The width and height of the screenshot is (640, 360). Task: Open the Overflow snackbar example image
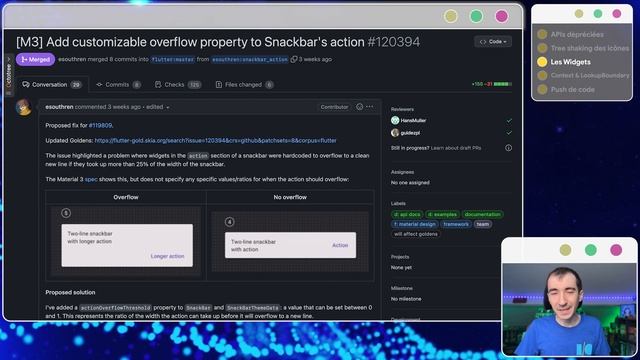point(127,242)
